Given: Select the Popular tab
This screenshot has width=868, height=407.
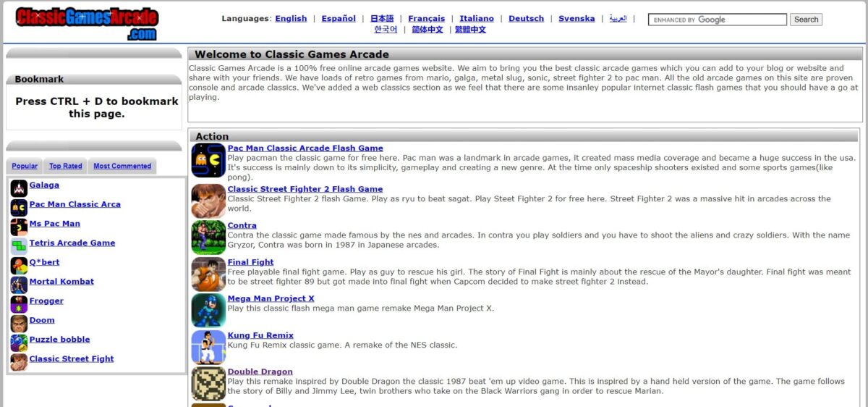Looking at the screenshot, I should (x=25, y=166).
